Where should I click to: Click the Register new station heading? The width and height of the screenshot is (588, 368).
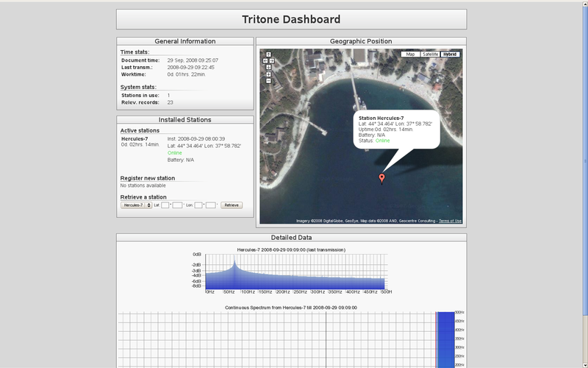pyautogui.click(x=148, y=178)
